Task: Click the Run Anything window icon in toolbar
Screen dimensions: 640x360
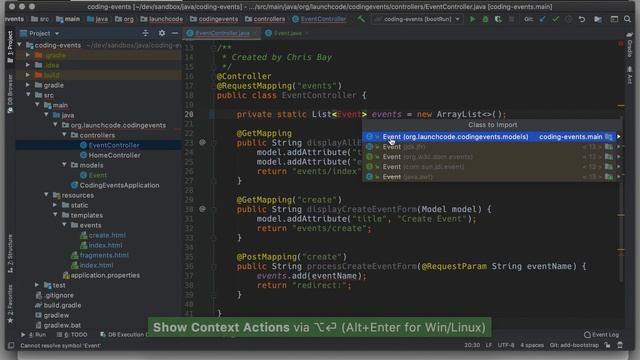Action: point(614,19)
